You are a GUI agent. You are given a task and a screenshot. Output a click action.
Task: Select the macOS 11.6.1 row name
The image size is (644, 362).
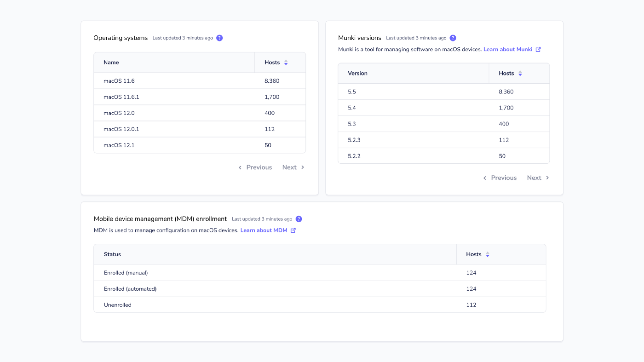coord(121,97)
